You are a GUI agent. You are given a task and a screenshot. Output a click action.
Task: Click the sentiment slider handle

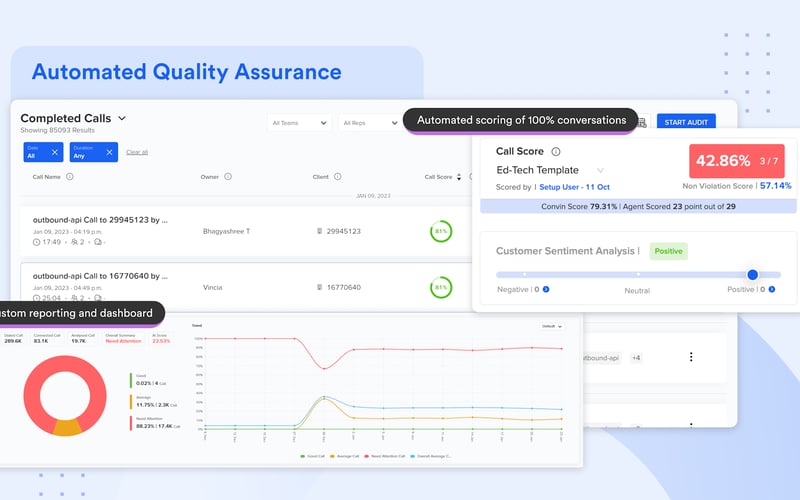[753, 275]
